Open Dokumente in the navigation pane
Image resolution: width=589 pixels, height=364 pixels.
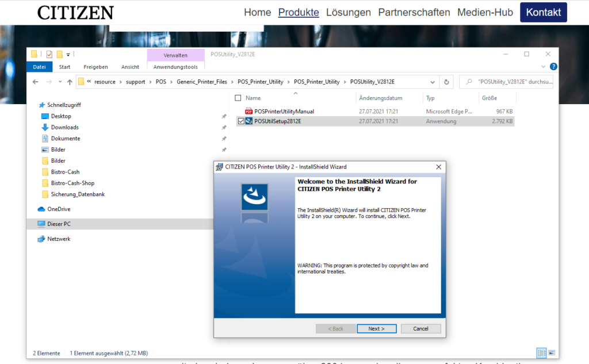(66, 139)
